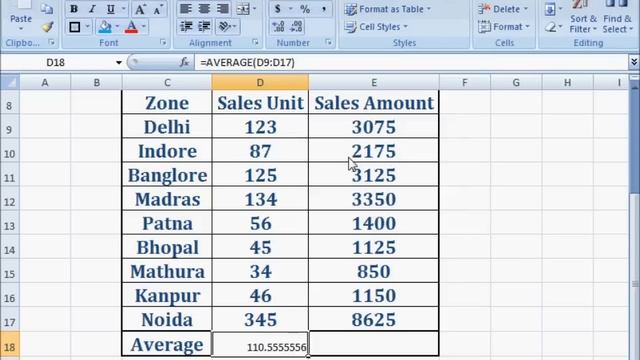Center align text

204,9
